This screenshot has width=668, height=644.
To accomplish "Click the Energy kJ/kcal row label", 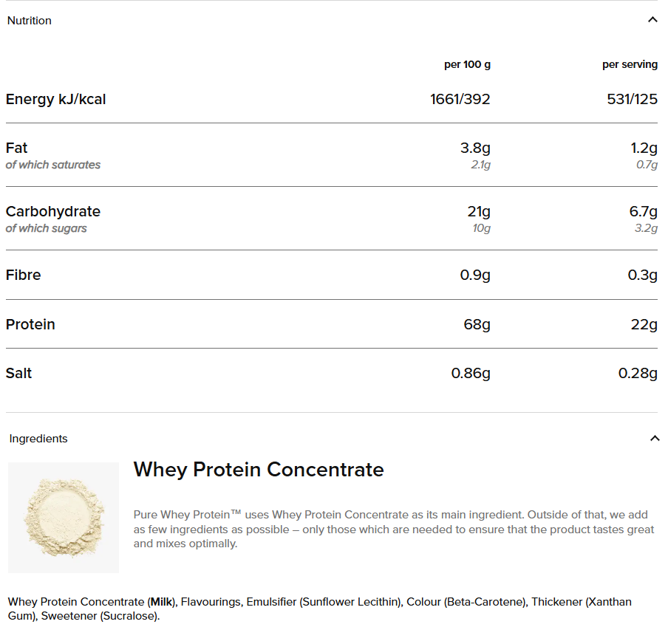I will (x=56, y=99).
